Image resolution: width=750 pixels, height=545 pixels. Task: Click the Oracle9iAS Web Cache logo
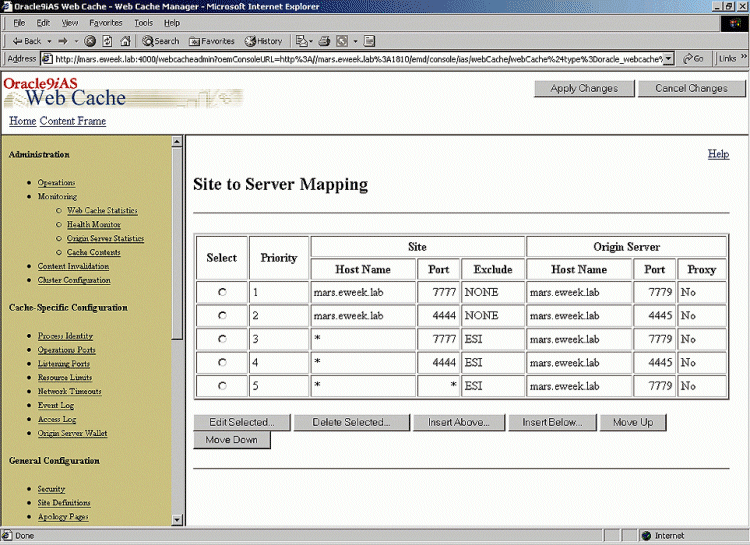tap(123, 93)
